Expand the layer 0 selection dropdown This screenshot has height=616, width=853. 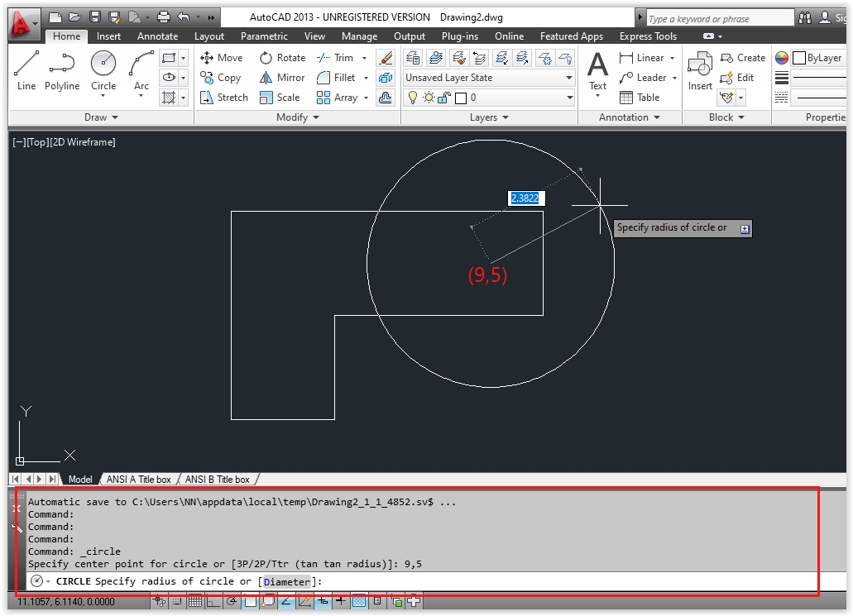(x=569, y=97)
